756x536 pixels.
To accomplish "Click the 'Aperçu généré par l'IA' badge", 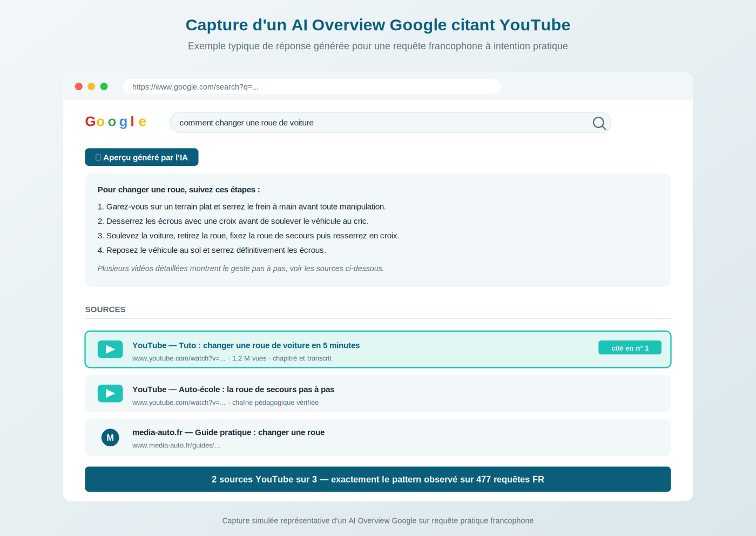I will tap(141, 157).
